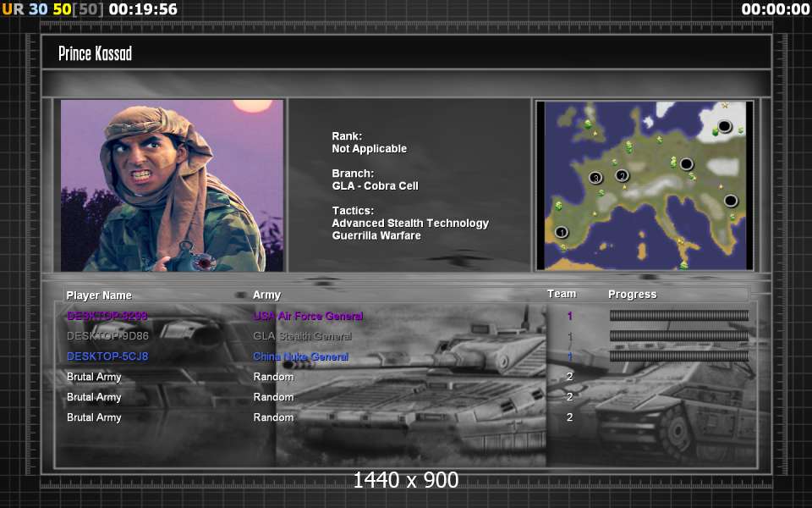Select the purple DESKTOP player name
Viewport: 812px width, 508px height.
pyautogui.click(x=107, y=316)
